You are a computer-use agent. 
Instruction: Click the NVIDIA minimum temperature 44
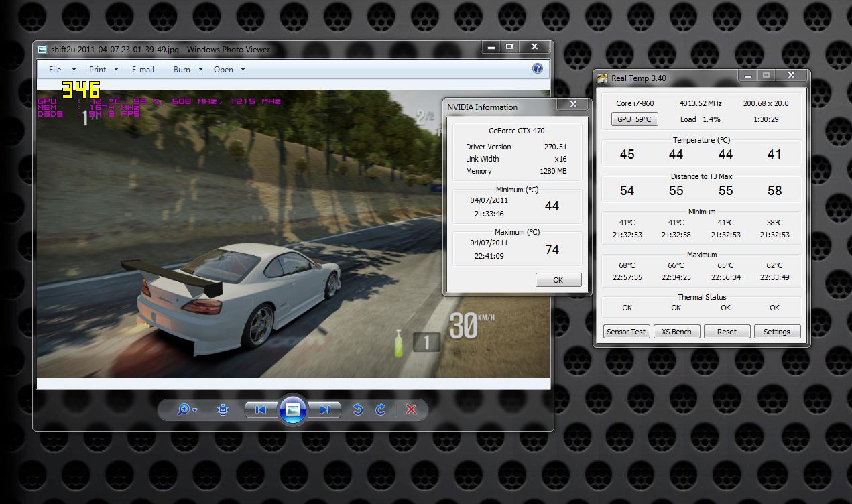point(552,206)
